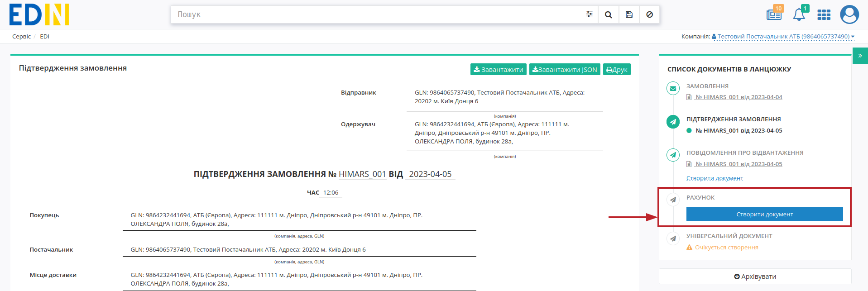This screenshot has height=291, width=868.
Task: Open shipment notice HIMARS_001 від 2023-04-05 link
Action: click(739, 164)
